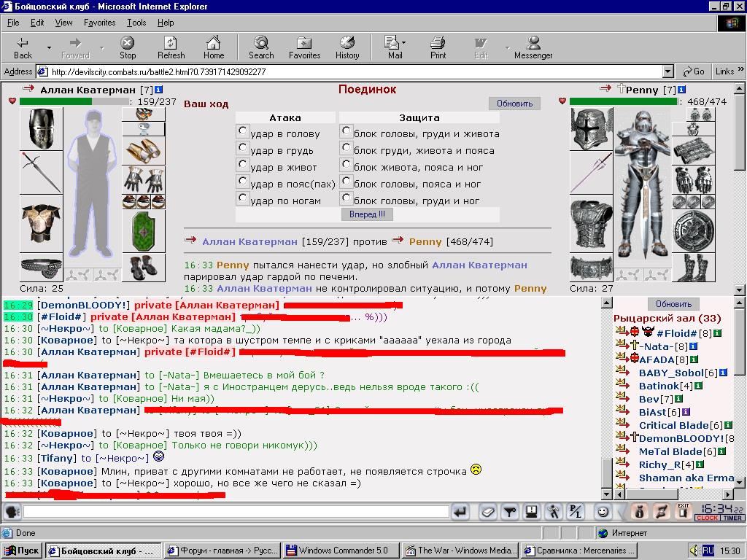Click Penny's name link in the battle summary line
The image size is (747, 560).
(x=425, y=241)
